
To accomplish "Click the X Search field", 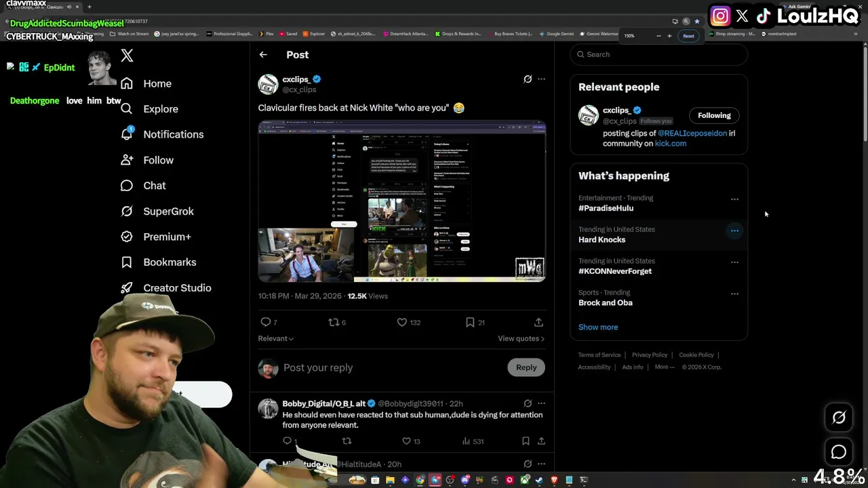I will pyautogui.click(x=659, y=54).
